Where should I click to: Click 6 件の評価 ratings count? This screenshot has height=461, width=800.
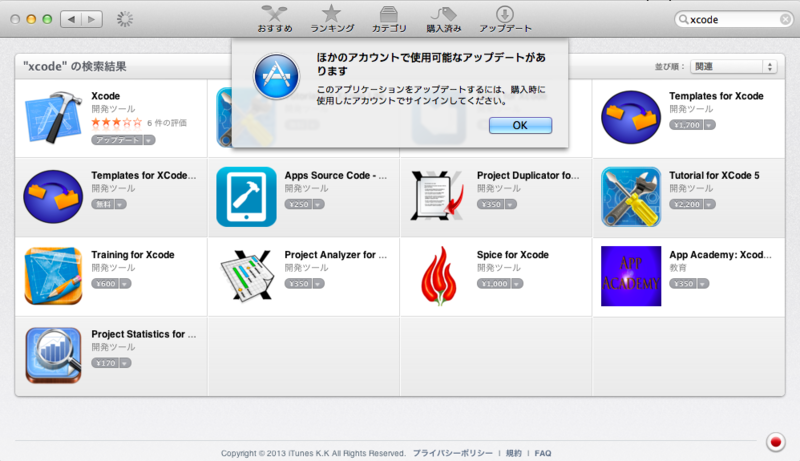[x=167, y=123]
